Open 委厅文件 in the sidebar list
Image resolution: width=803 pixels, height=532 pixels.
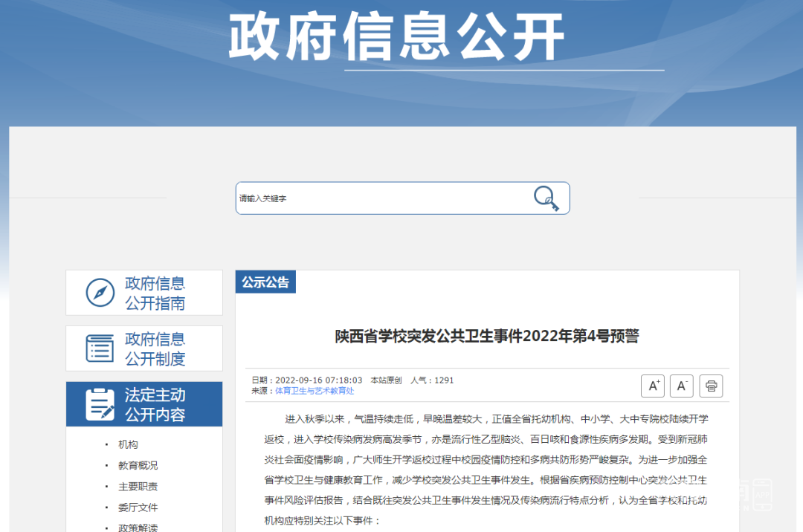(138, 507)
